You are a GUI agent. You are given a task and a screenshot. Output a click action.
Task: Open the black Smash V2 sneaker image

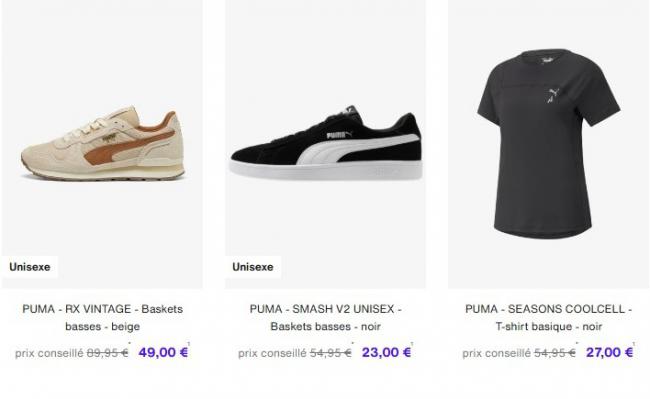coord(326,143)
